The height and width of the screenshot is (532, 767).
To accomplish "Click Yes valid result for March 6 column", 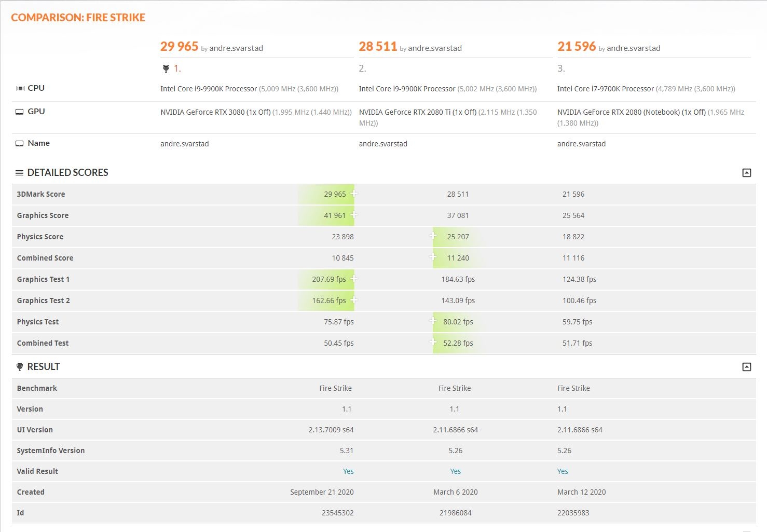I will tap(456, 471).
